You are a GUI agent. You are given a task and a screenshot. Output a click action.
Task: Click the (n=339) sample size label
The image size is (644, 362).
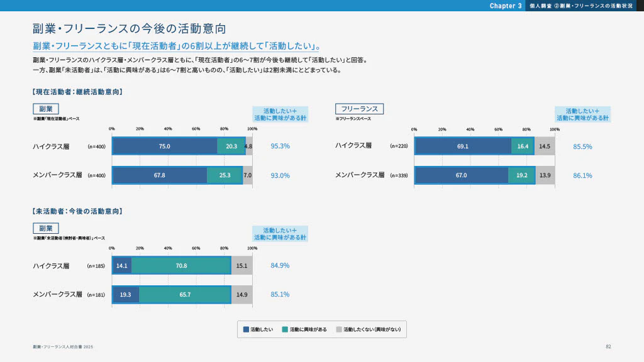point(399,175)
